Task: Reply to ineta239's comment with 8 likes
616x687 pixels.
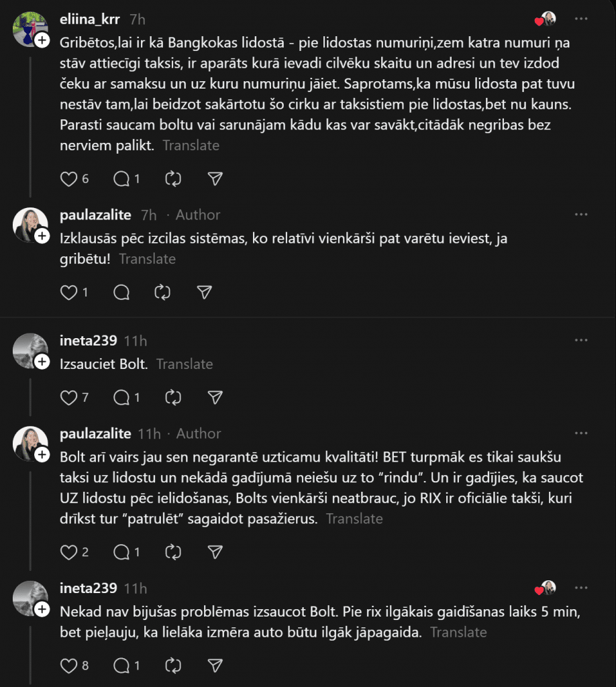Action: 121,666
